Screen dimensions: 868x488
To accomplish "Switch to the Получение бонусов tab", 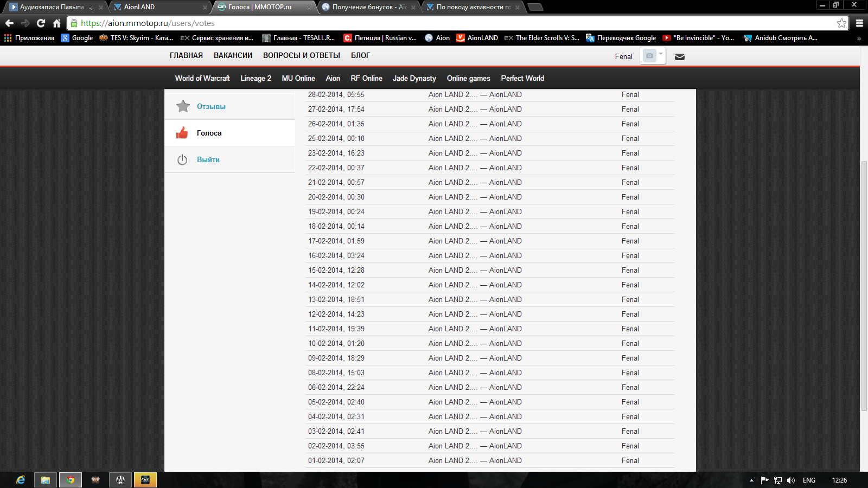I will point(368,7).
